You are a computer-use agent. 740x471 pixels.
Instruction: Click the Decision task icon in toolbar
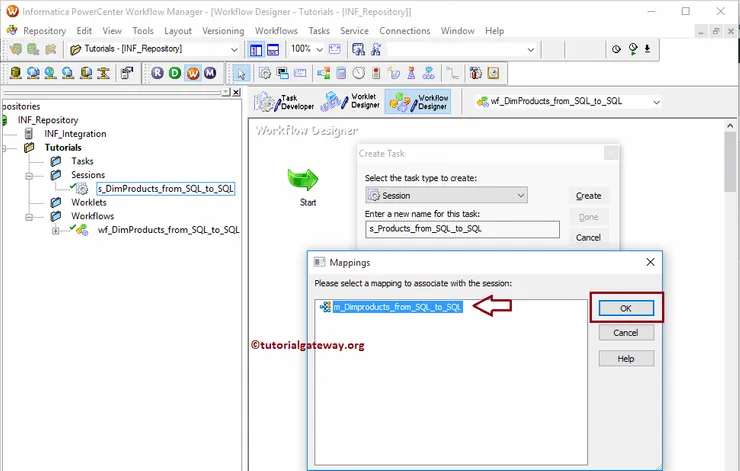pyautogui.click(x=324, y=73)
